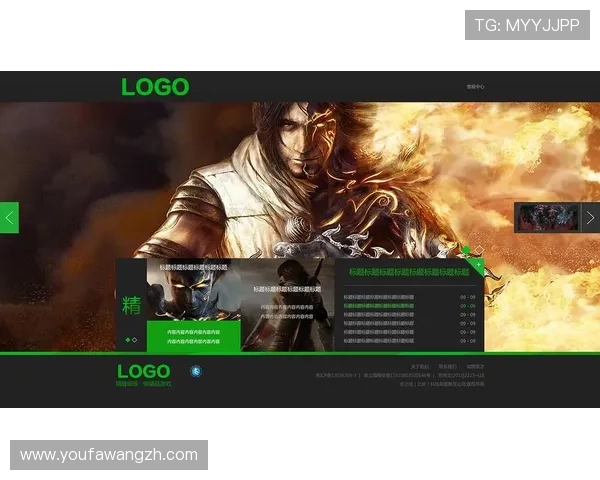Click the next-slide chevron arrow on the banner
The image size is (600, 480).
click(591, 217)
